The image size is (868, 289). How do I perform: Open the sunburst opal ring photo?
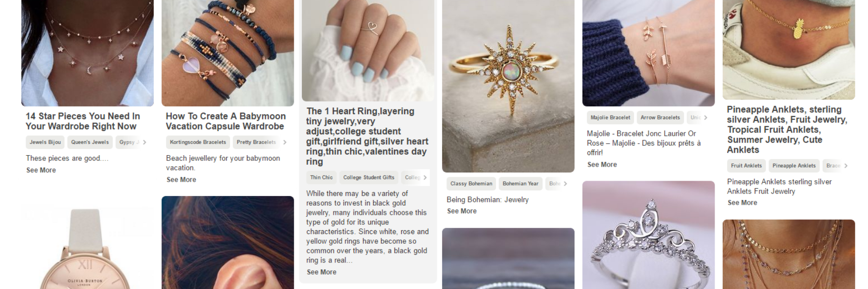tap(508, 86)
